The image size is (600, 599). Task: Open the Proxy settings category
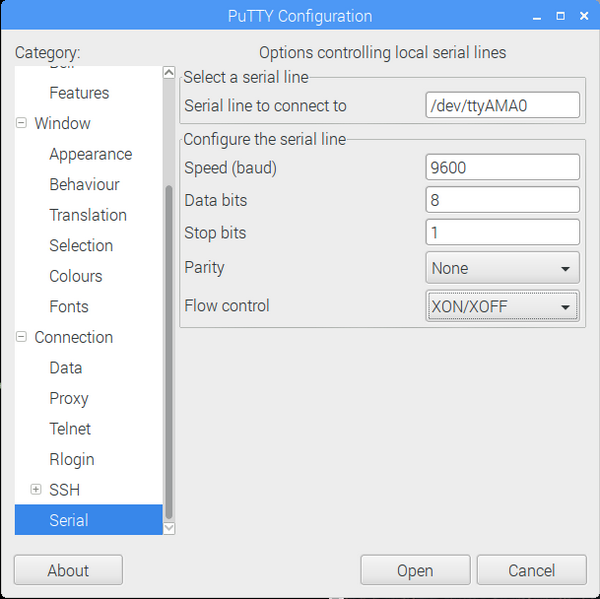coord(69,398)
